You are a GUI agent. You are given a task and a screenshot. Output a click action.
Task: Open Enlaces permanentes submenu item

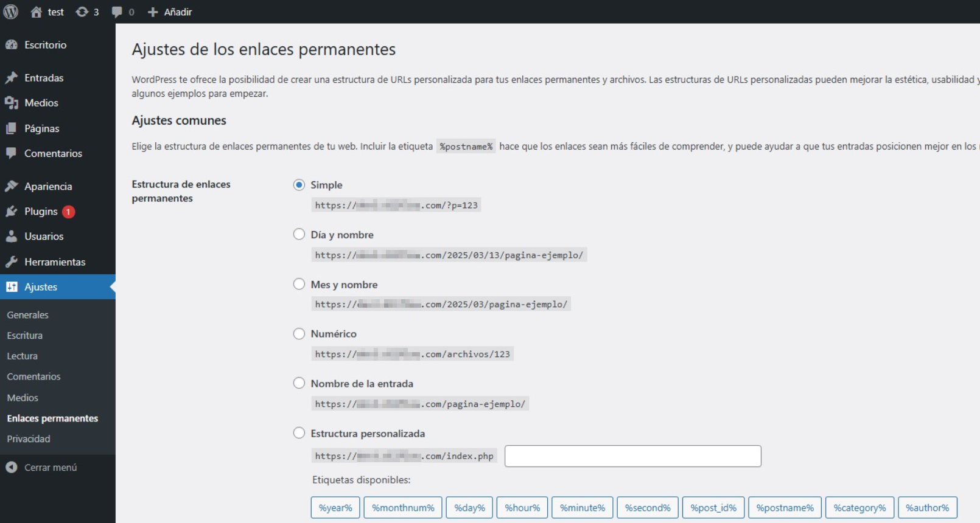(x=52, y=418)
